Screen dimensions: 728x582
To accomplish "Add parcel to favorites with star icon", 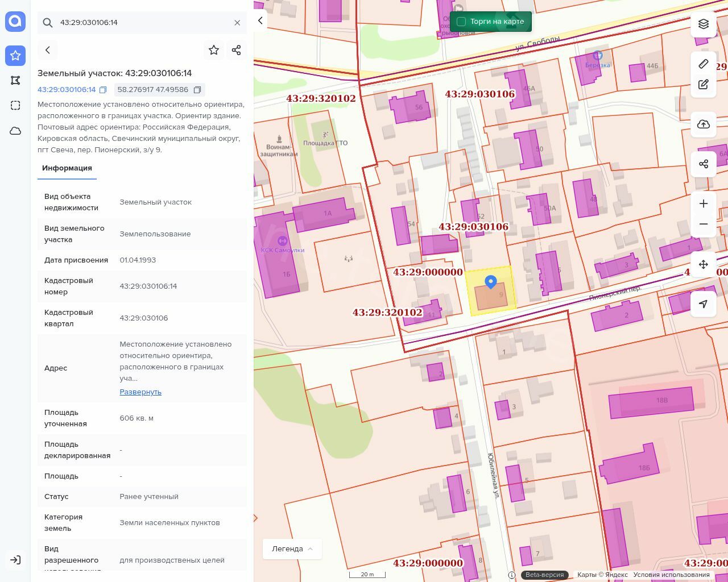I will pyautogui.click(x=214, y=50).
